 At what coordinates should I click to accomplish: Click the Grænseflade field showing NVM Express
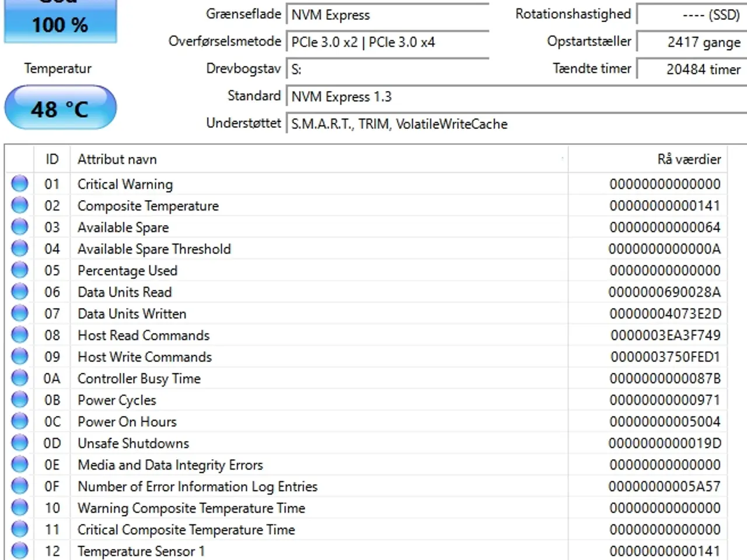tap(388, 15)
